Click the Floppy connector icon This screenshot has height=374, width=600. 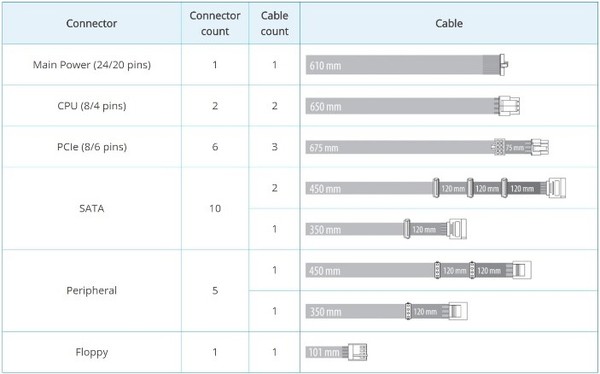(x=358, y=352)
